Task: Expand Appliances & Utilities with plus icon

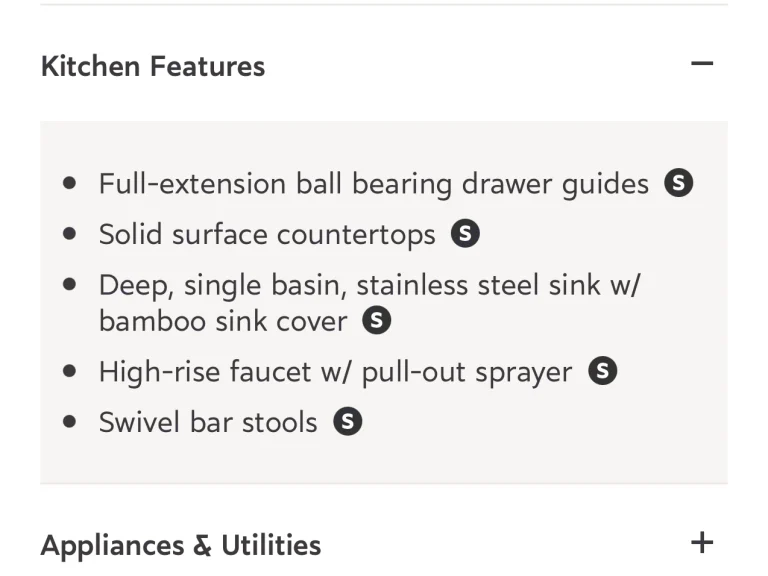Action: pos(702,543)
